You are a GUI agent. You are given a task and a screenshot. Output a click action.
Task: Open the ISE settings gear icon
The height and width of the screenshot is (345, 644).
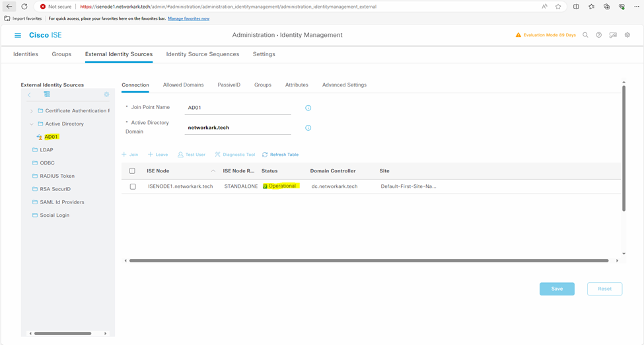point(627,35)
